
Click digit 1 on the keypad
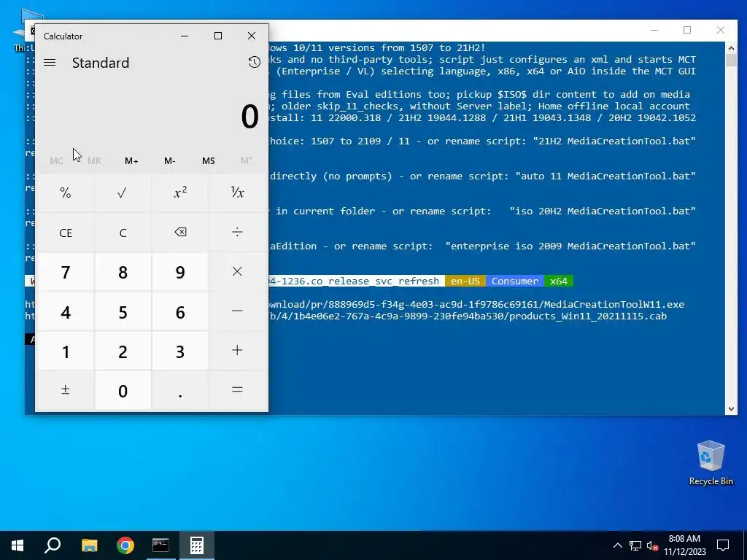click(66, 351)
